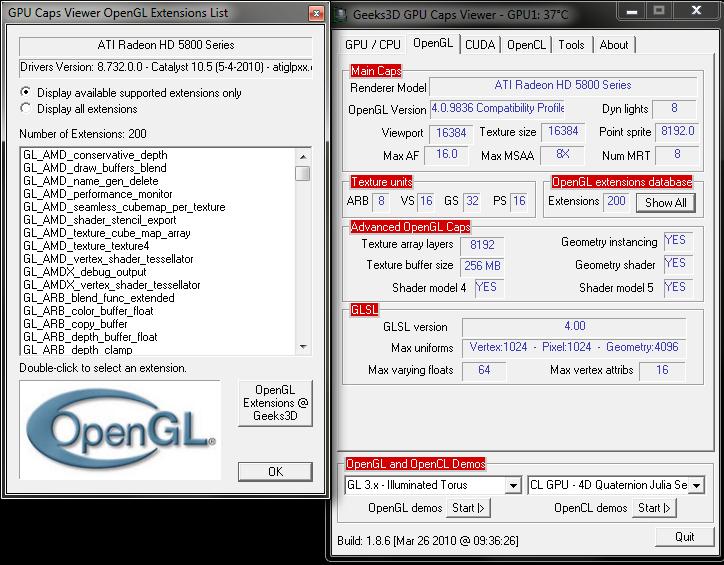Click the Max MSAA 8X value

[562, 154]
